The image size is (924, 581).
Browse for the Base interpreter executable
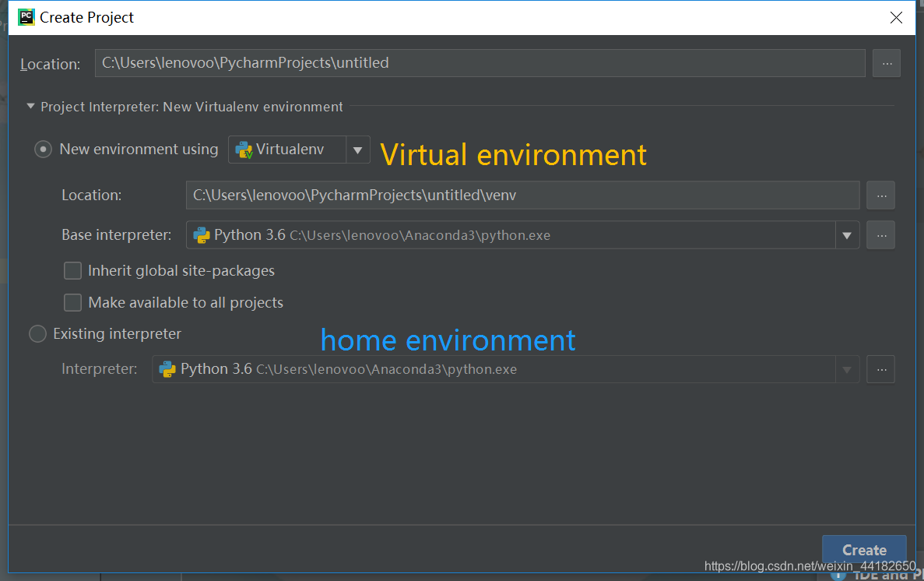pyautogui.click(x=881, y=235)
